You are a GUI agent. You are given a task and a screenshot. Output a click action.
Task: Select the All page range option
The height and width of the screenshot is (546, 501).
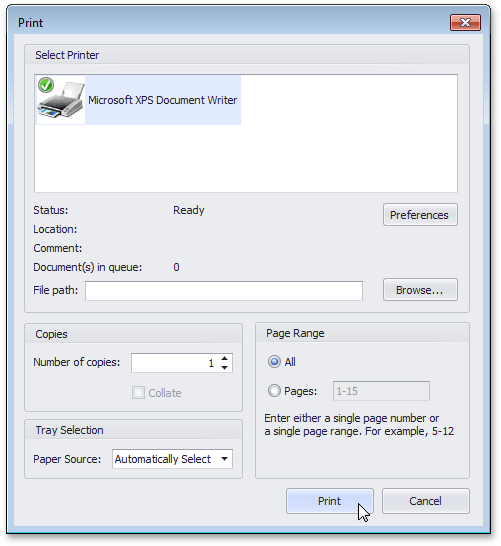274,362
